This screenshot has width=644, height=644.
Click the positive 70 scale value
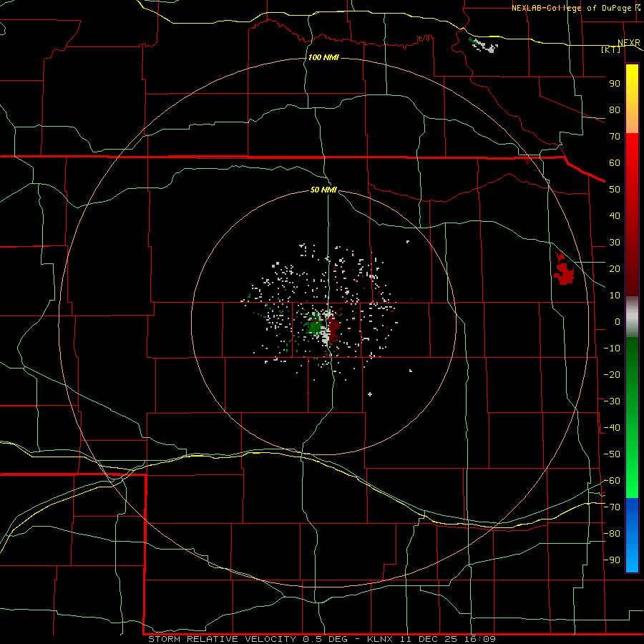[x=615, y=137]
